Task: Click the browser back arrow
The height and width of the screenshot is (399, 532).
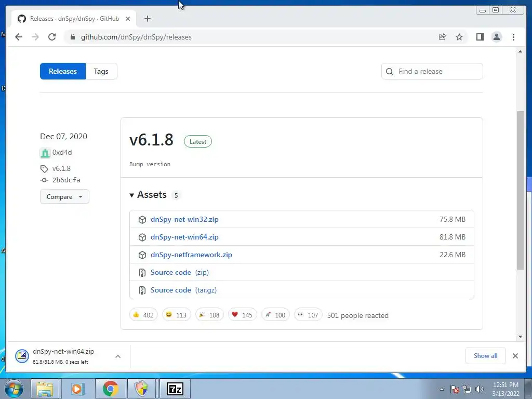Action: click(x=19, y=37)
